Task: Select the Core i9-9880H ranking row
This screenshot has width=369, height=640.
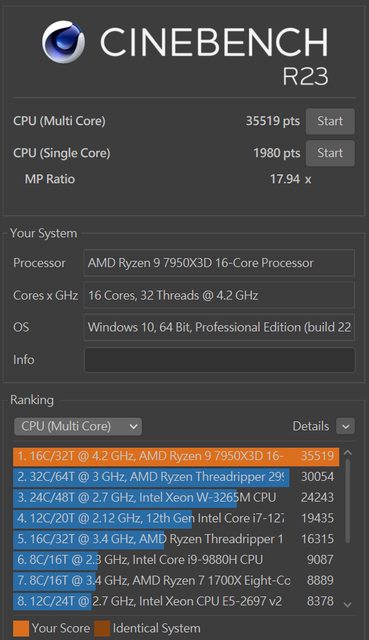Action: point(176,560)
